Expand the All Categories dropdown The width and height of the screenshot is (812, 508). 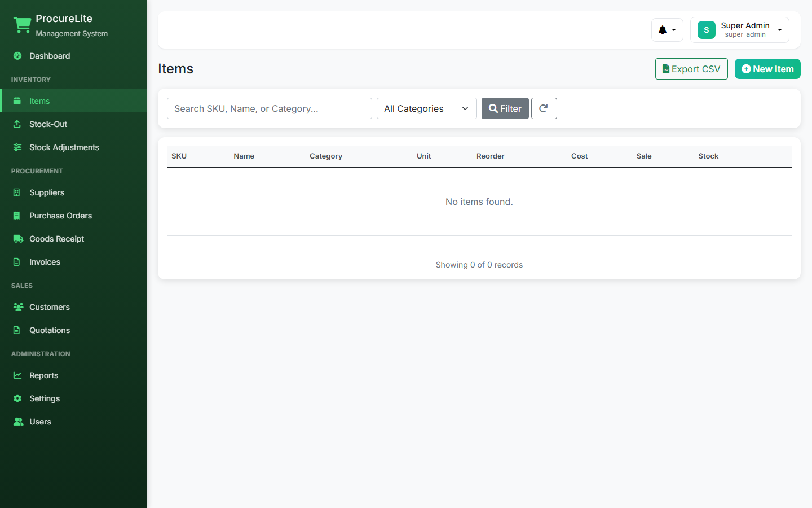427,108
